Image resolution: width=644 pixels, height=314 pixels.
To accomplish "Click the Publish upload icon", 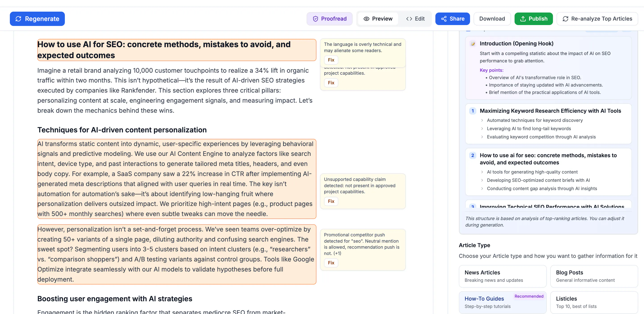I will pos(523,19).
